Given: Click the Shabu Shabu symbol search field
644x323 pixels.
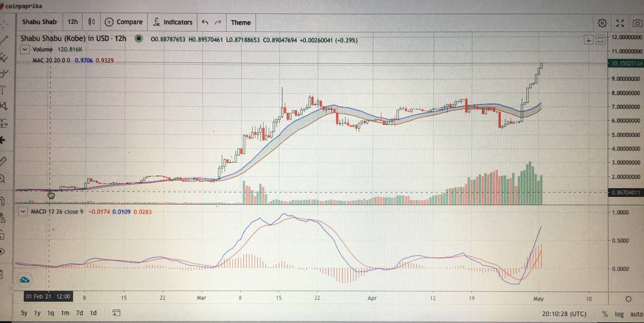Looking at the screenshot, I should coord(39,22).
